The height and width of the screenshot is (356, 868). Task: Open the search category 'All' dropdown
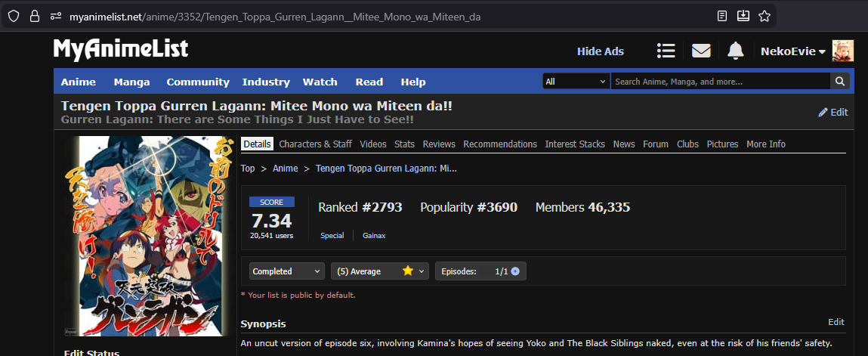click(x=576, y=82)
